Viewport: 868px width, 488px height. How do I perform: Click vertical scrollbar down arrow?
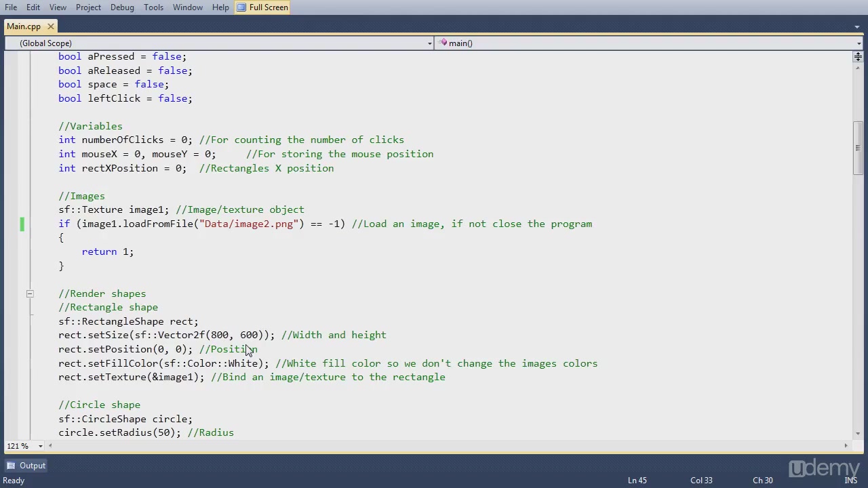coord(858,434)
